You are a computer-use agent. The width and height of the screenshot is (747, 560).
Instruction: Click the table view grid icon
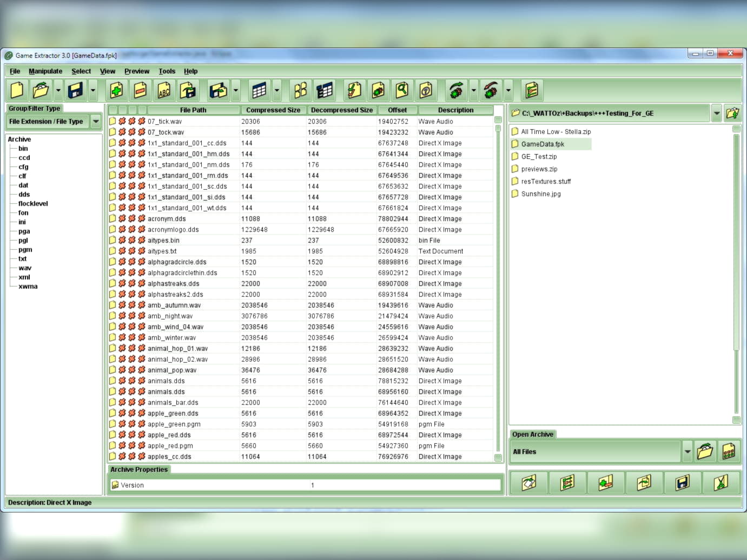point(260,90)
